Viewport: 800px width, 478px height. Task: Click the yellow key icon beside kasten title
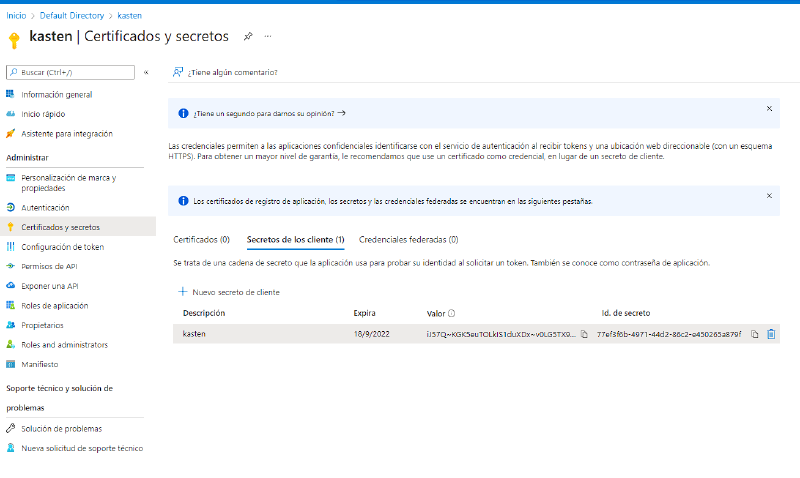point(14,40)
